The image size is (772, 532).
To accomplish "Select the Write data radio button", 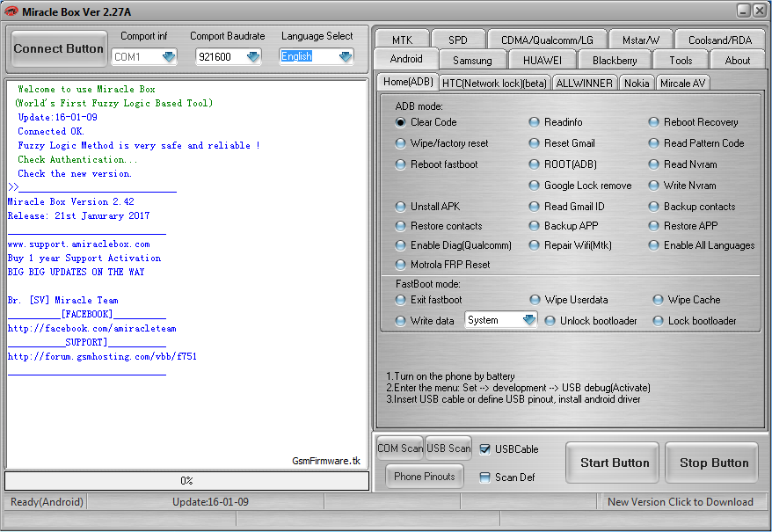I will 400,321.
